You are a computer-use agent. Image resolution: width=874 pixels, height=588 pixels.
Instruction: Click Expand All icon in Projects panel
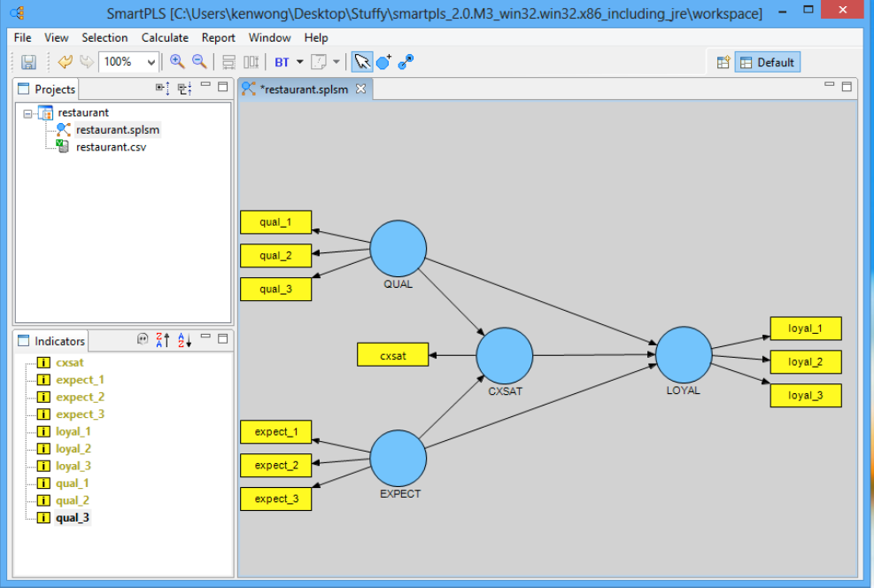pos(162,89)
